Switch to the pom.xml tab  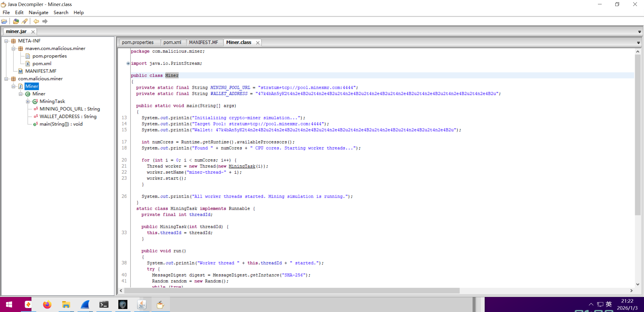172,42
